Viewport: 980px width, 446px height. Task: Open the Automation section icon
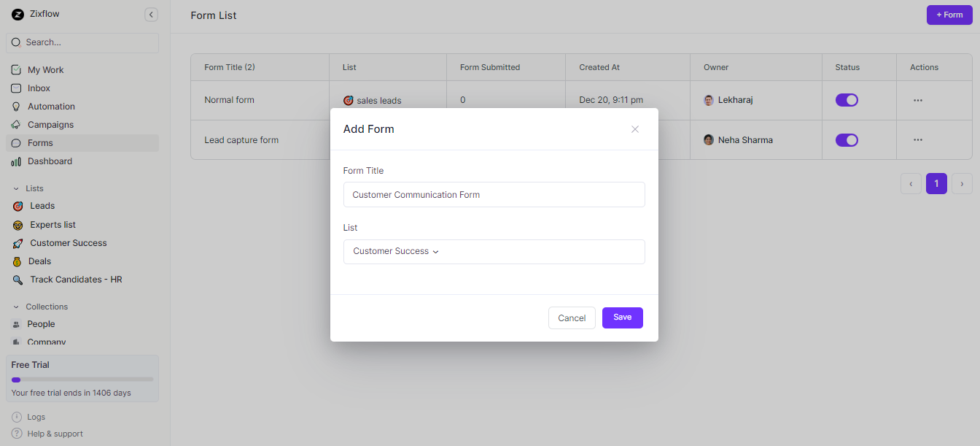point(16,106)
